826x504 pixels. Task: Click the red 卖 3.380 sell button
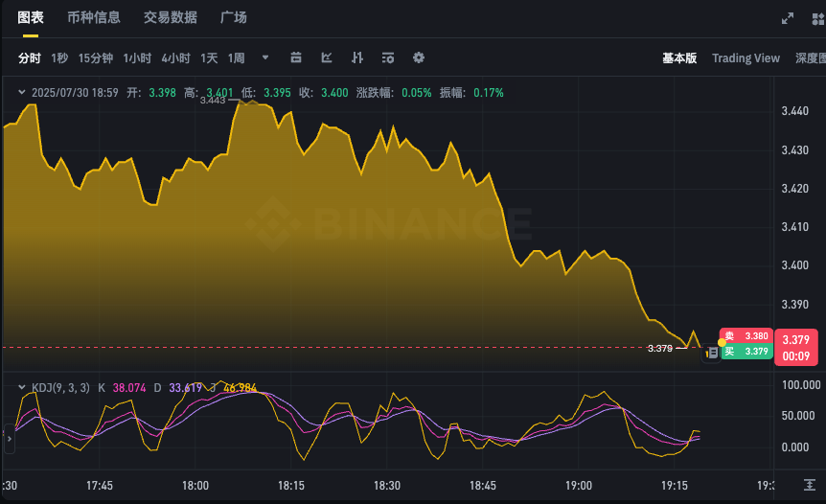746,336
